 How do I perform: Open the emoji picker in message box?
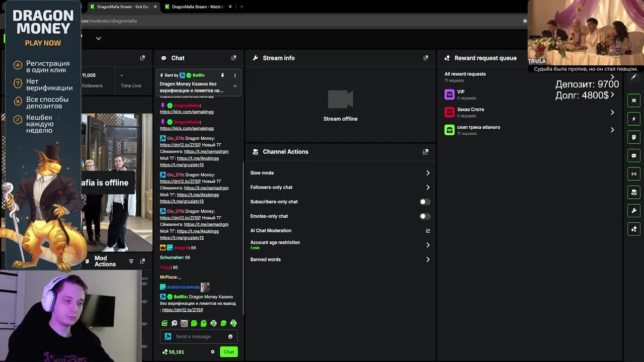coord(230,336)
